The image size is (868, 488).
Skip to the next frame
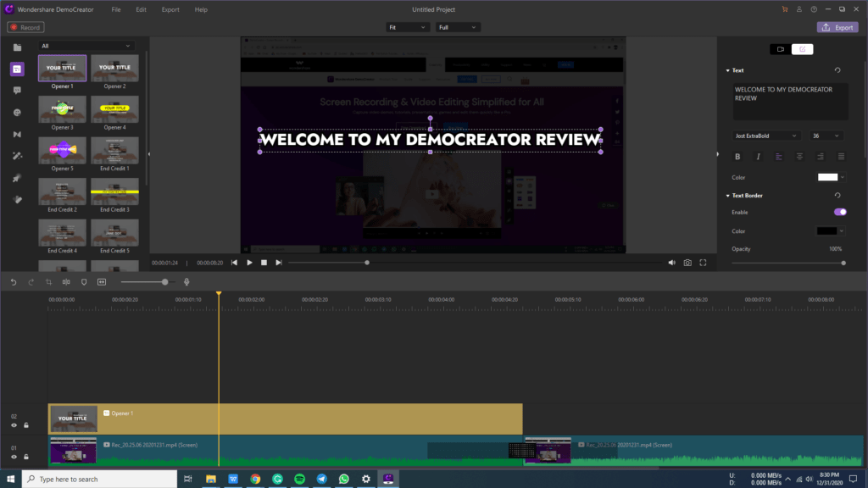pyautogui.click(x=279, y=263)
